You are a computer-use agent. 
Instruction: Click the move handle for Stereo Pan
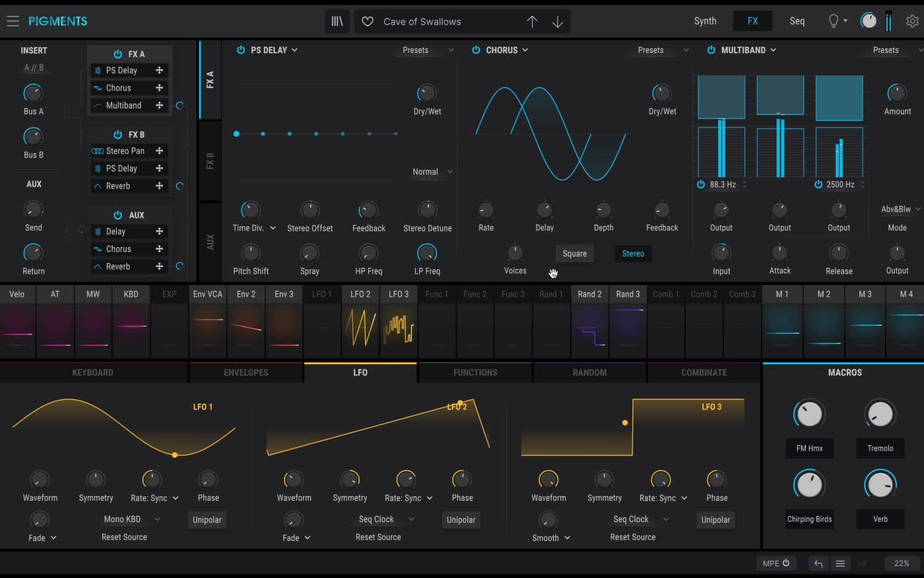[159, 150]
